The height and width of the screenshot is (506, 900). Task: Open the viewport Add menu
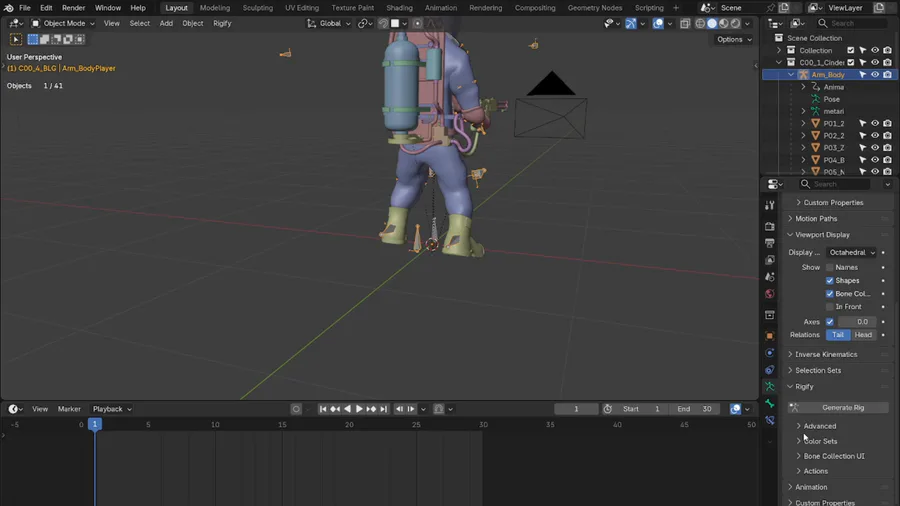tap(166, 24)
